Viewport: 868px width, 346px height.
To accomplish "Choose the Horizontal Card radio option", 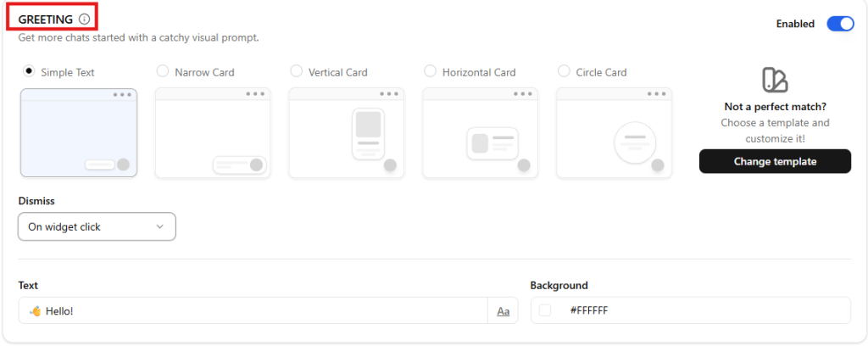I will 430,71.
